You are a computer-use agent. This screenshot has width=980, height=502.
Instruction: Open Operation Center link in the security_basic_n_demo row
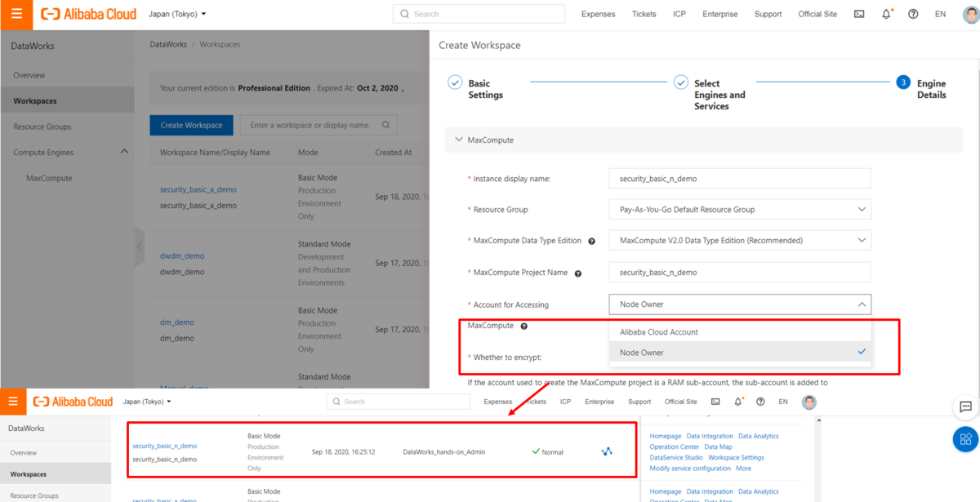675,446
